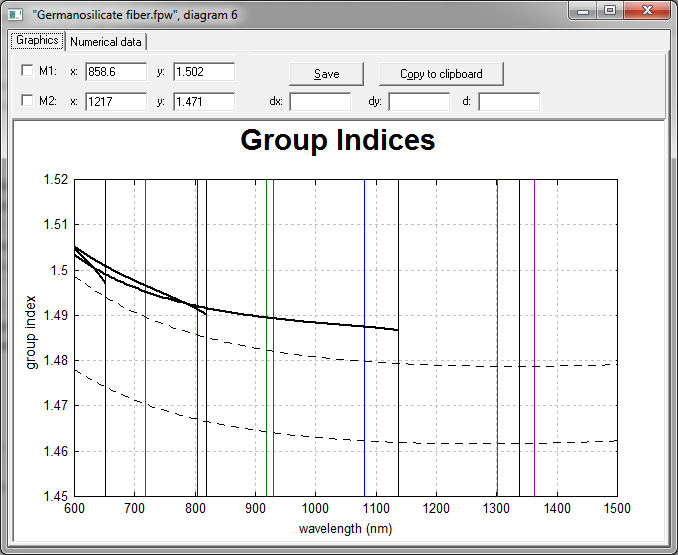Click the Save button
This screenshot has height=555, width=678.
(x=326, y=74)
